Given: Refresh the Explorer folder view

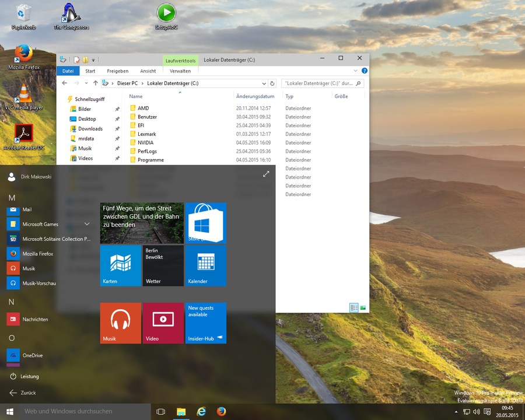Looking at the screenshot, I should click(x=272, y=83).
